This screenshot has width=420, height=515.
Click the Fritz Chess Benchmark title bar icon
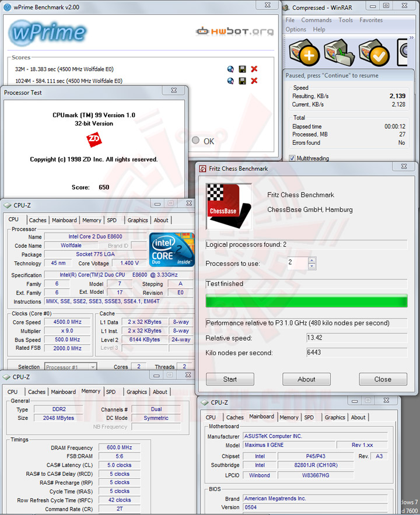click(202, 169)
